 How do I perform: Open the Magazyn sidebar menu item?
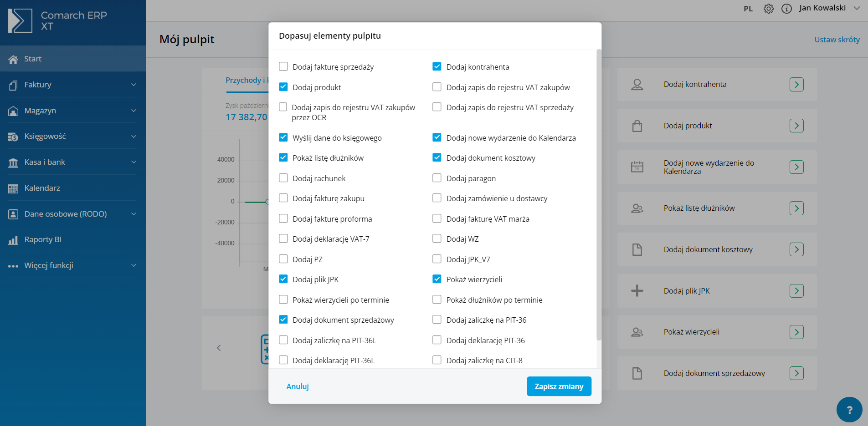pyautogui.click(x=73, y=111)
